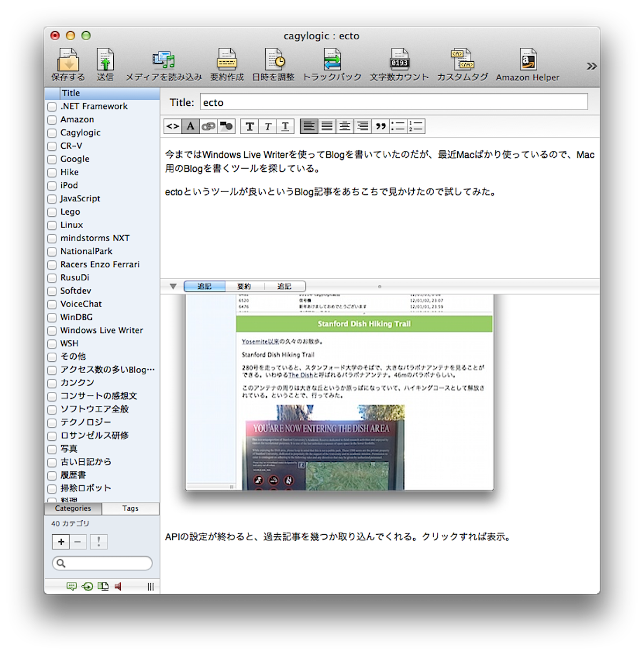Apply blockquote formatting using the quote icon
Viewport: 644px width, 655px height.
point(380,127)
